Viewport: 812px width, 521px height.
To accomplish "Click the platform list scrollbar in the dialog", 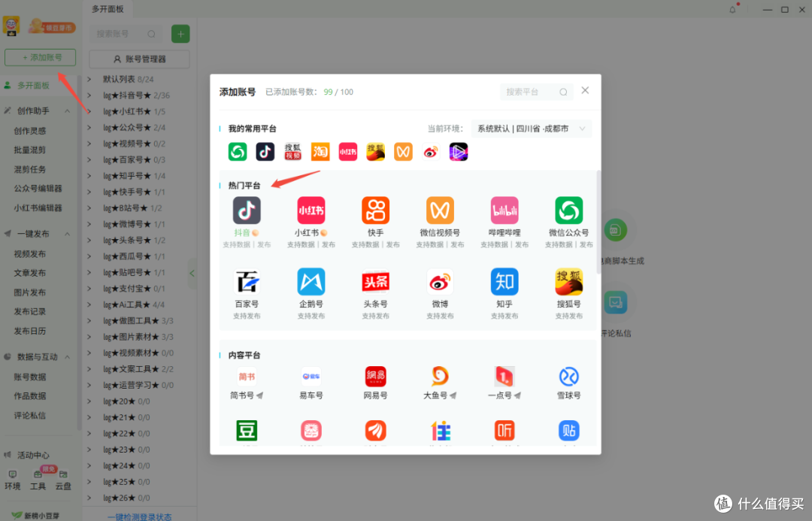I will 598,223.
